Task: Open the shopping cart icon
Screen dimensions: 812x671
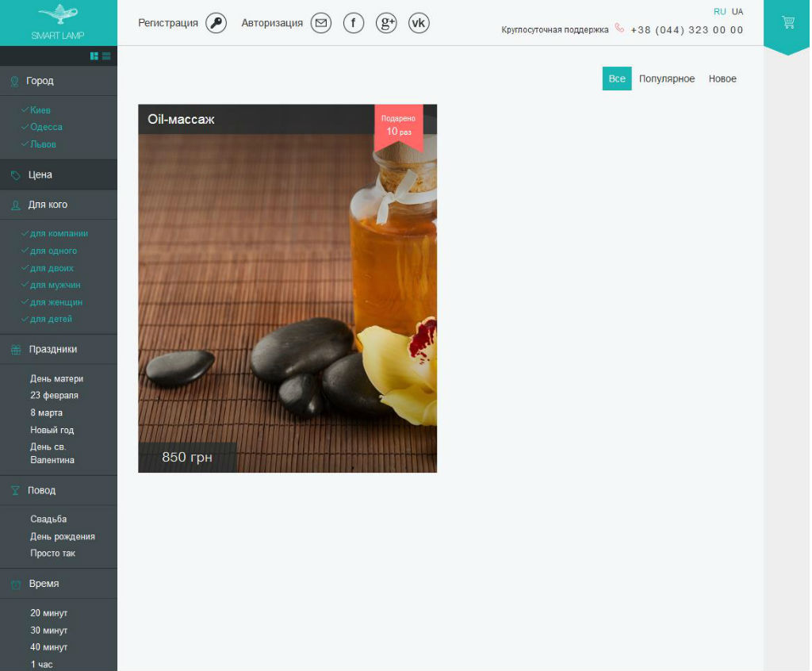Action: 787,22
